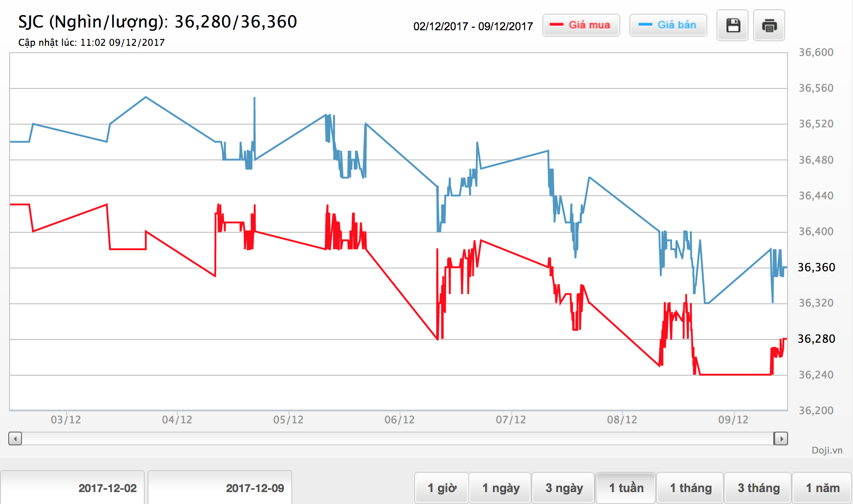Image resolution: width=853 pixels, height=504 pixels.
Task: Click the date range 02/12/2017 - 09/12/2017 text
Action: pyautogui.click(x=473, y=27)
